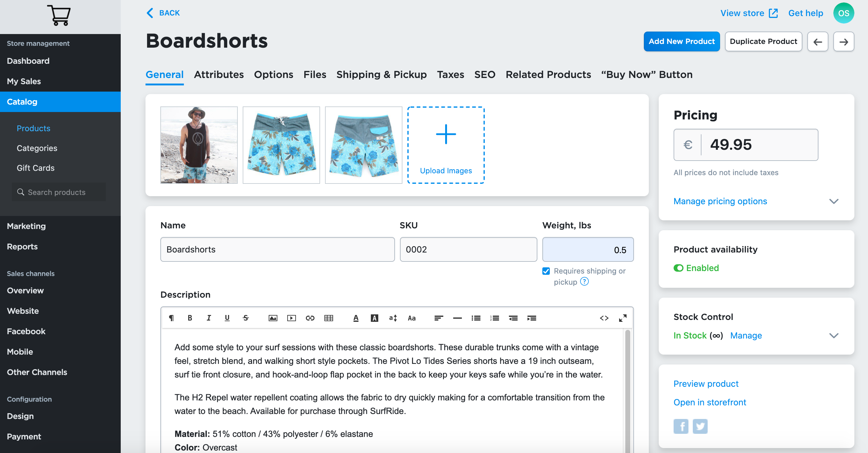Open the SEO tab
This screenshot has width=868, height=453.
coord(484,75)
